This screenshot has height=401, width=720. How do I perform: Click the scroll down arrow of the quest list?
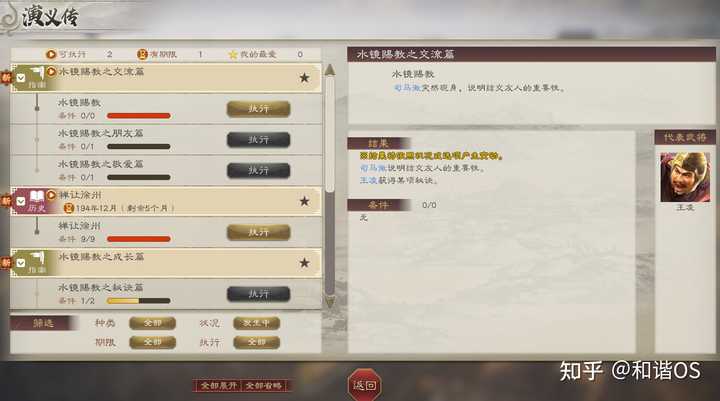pos(330,301)
